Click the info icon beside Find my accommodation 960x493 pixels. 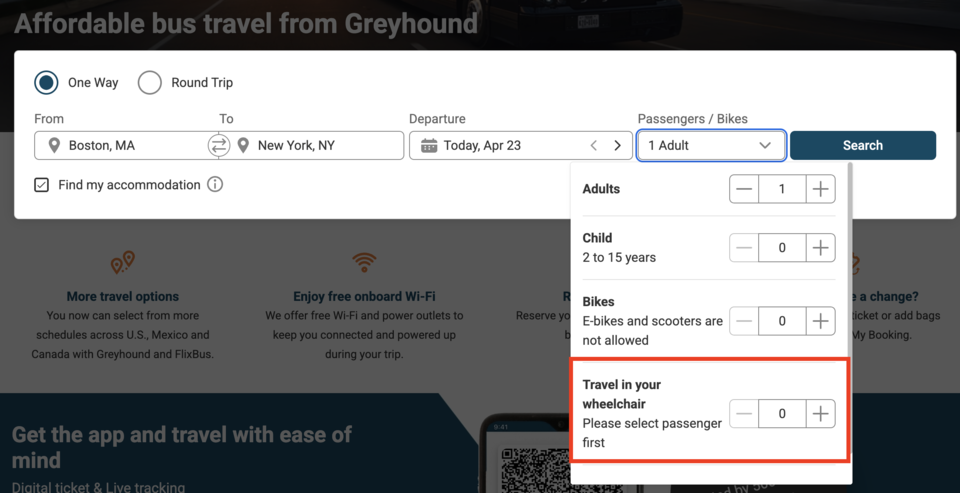215,185
